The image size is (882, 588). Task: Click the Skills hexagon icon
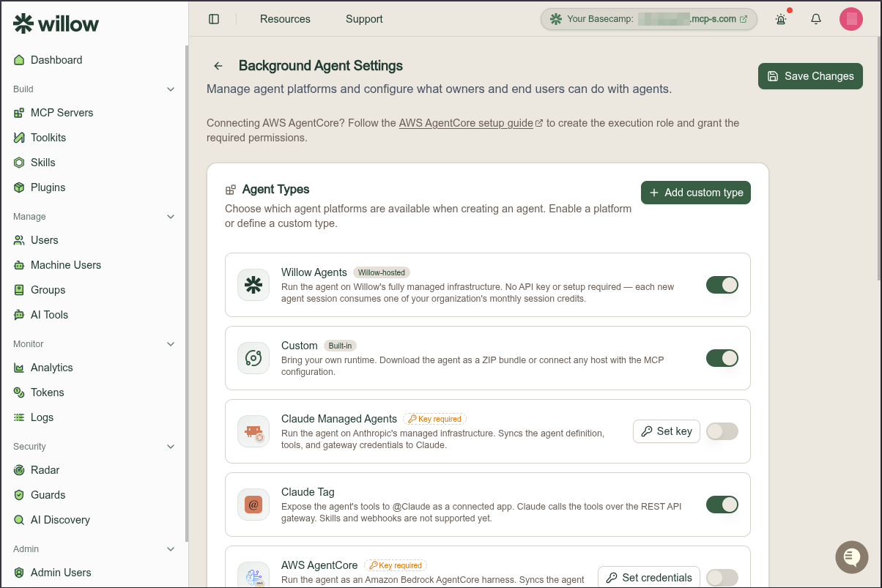click(x=19, y=163)
